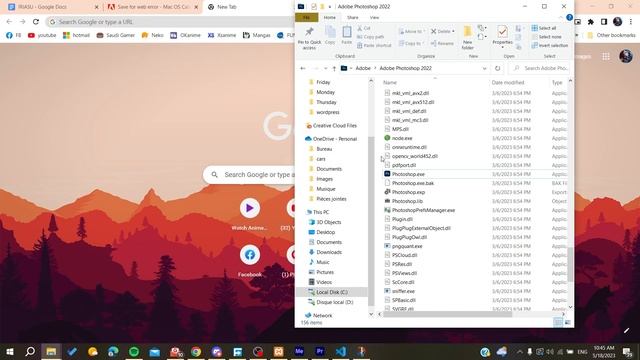Collapse the Explorer ribbon with the chevron

[x=561, y=18]
